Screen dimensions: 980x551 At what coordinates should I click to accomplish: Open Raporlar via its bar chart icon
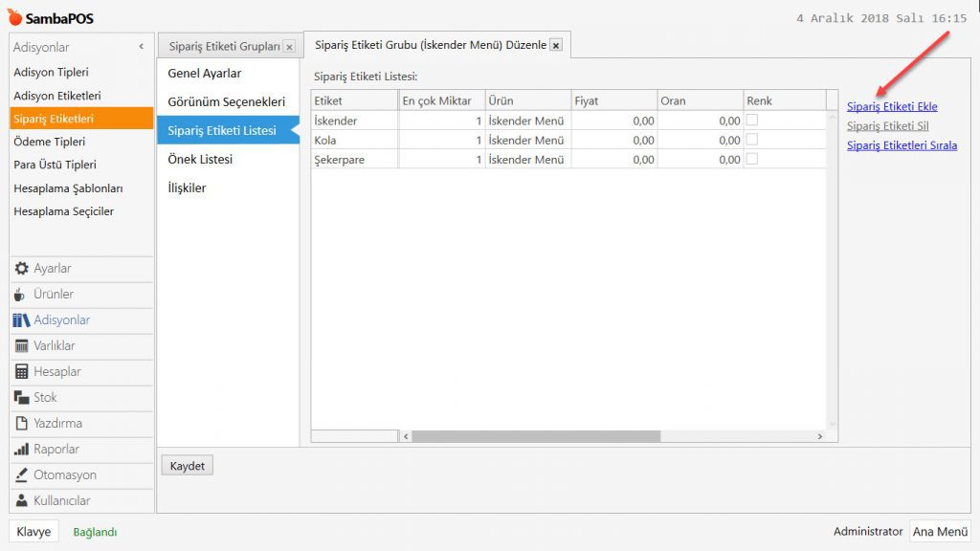[21, 450]
